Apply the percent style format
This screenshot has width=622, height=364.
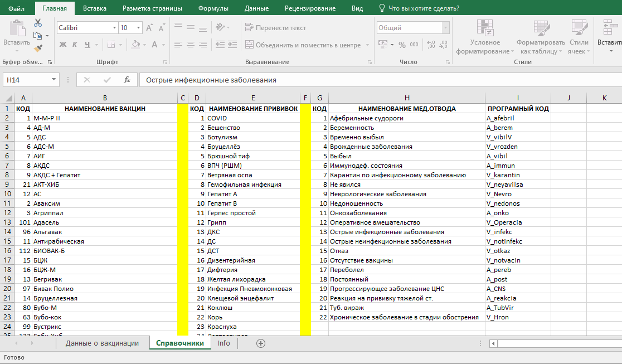point(402,45)
